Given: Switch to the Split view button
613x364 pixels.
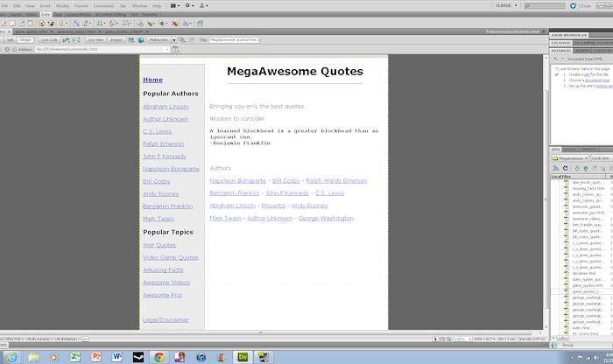Looking at the screenshot, I should [11, 40].
